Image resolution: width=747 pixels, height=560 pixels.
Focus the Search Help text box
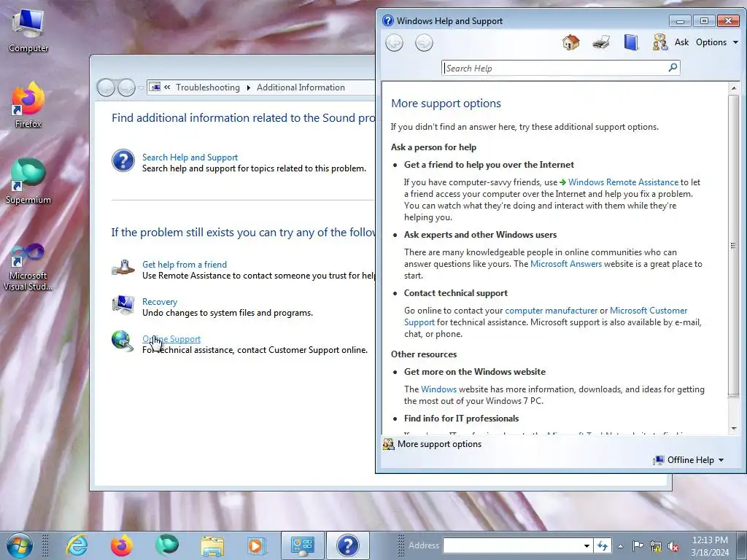pyautogui.click(x=555, y=68)
